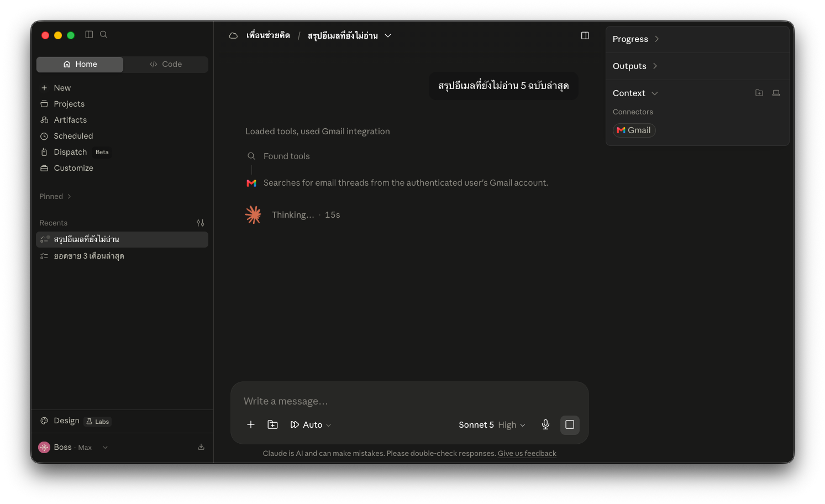Collapse the Context section

click(635, 93)
